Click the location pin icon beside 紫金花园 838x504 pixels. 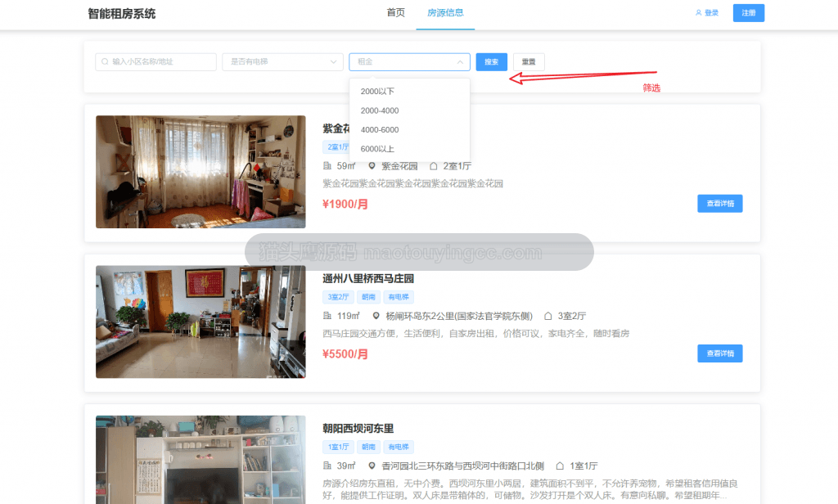pyautogui.click(x=372, y=166)
